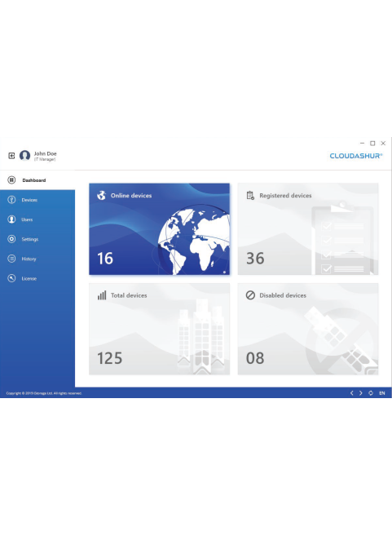Click the copyright notice in the footer
Image resolution: width=392 pixels, height=536 pixels.
44,393
